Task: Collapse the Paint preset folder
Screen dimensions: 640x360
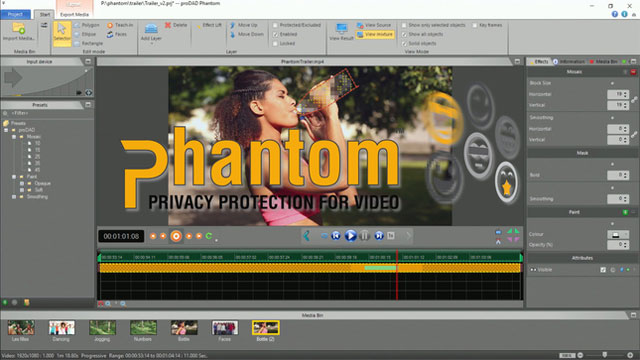Action: point(14,177)
